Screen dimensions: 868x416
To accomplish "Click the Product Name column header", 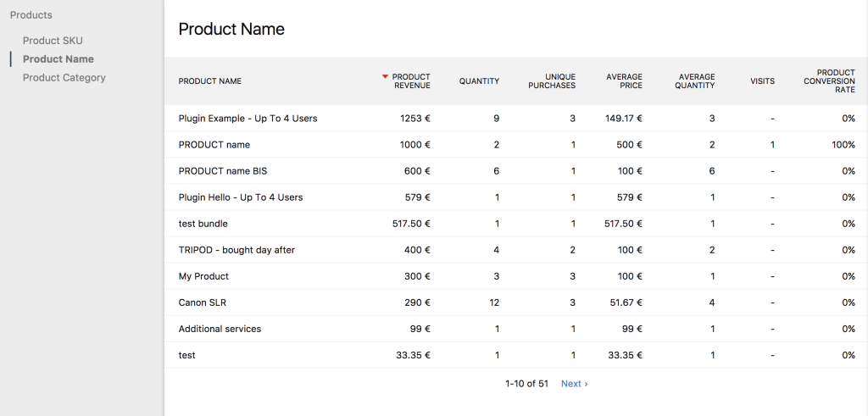I will 210,80.
